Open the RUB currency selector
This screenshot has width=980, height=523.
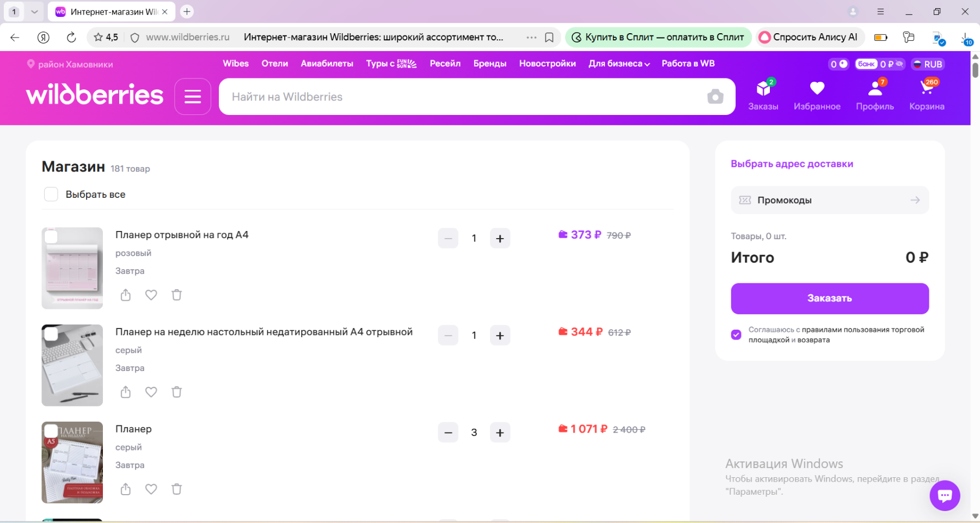point(927,64)
